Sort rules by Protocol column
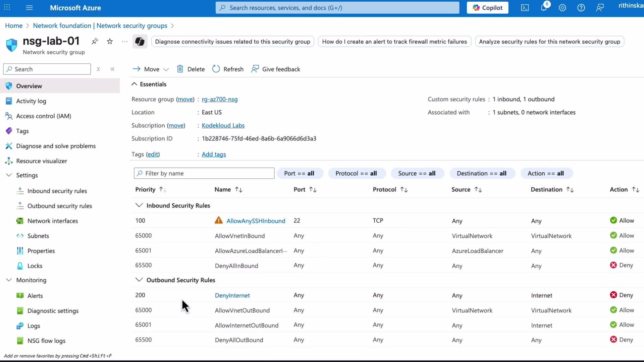This screenshot has height=362, width=644. [390, 189]
